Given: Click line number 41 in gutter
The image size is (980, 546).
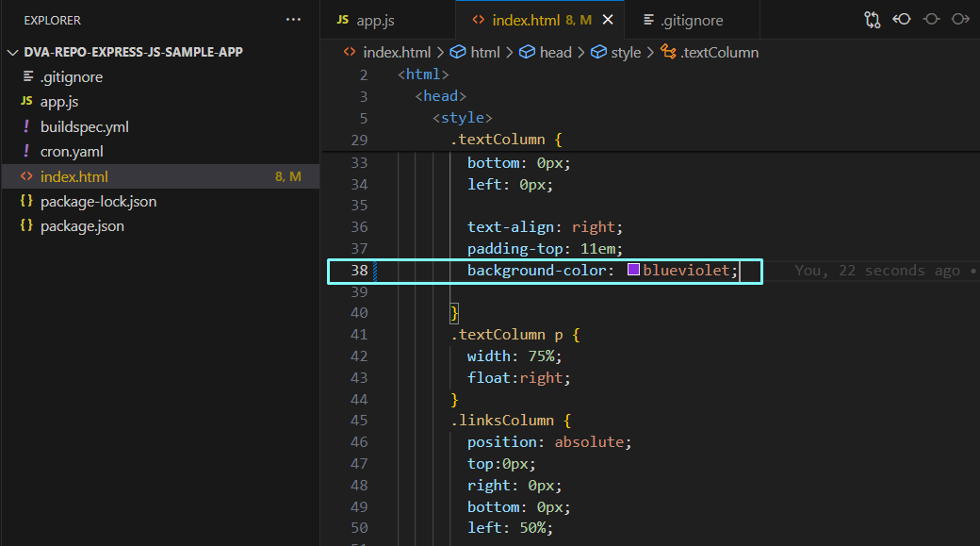Looking at the screenshot, I should click(x=358, y=334).
